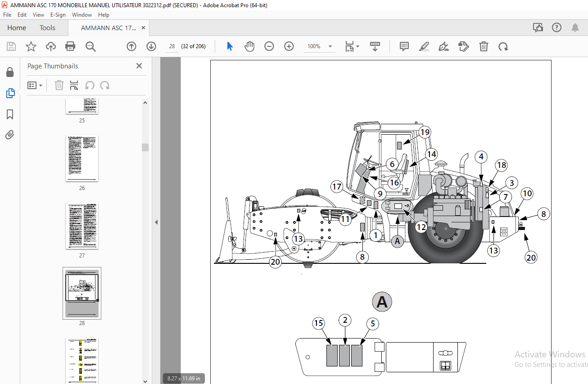Select the AMMANN ASC 17... document tab
588x384 pixels.
click(108, 28)
